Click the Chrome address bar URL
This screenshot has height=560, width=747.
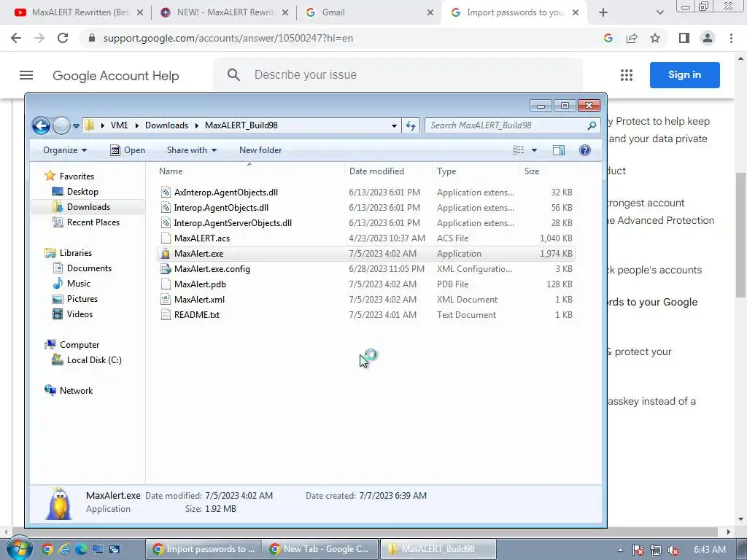[x=228, y=38]
